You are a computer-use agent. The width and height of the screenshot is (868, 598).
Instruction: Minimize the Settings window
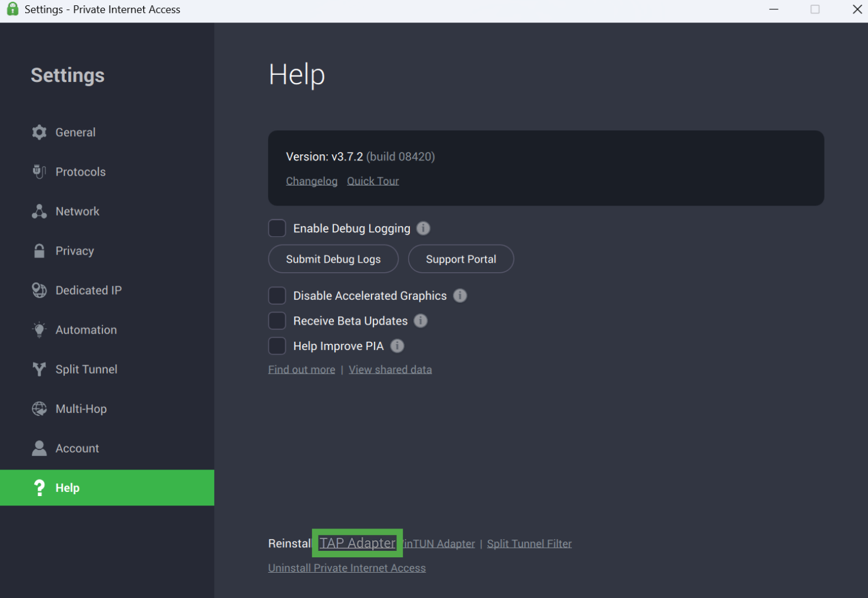click(774, 9)
